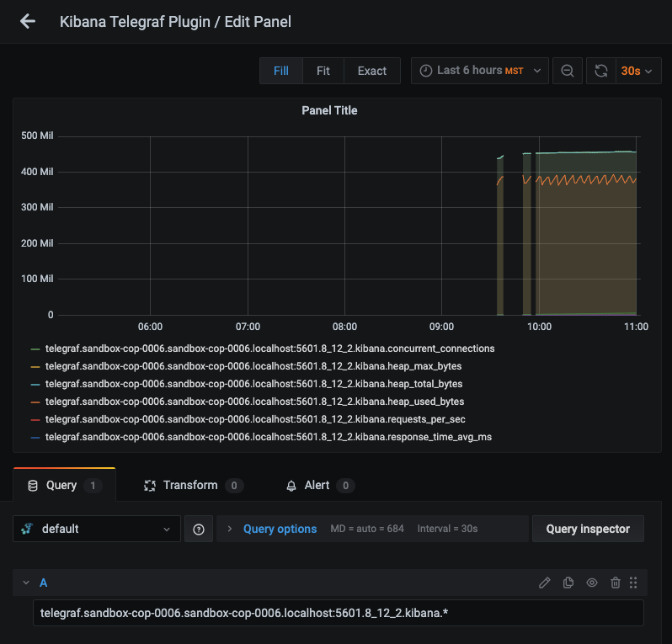672x644 pixels.
Task: Select the Fit view mode
Action: coord(323,71)
